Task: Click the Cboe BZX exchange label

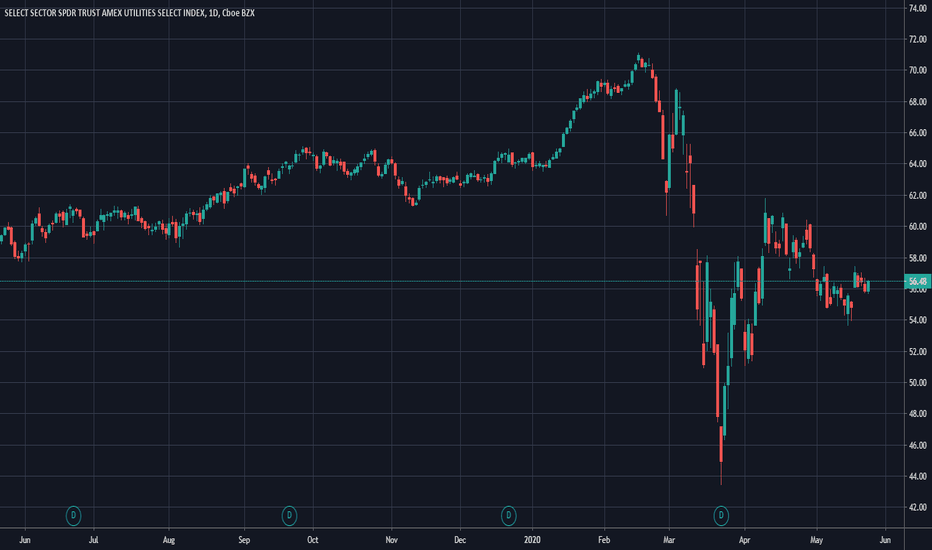Action: tap(238, 12)
